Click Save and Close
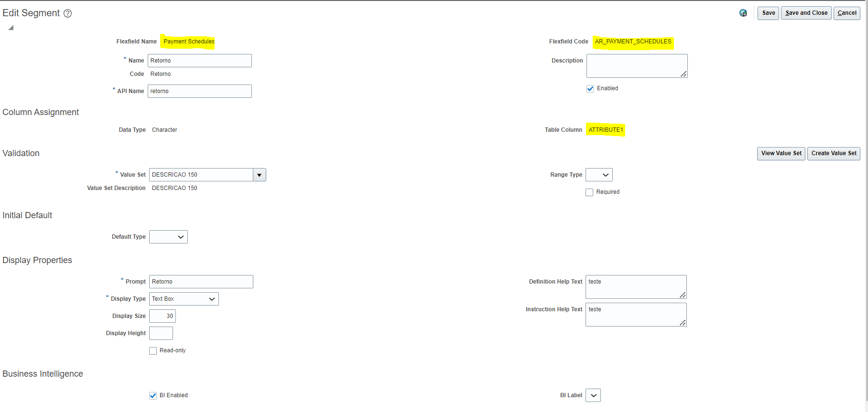The height and width of the screenshot is (412, 868). (806, 13)
